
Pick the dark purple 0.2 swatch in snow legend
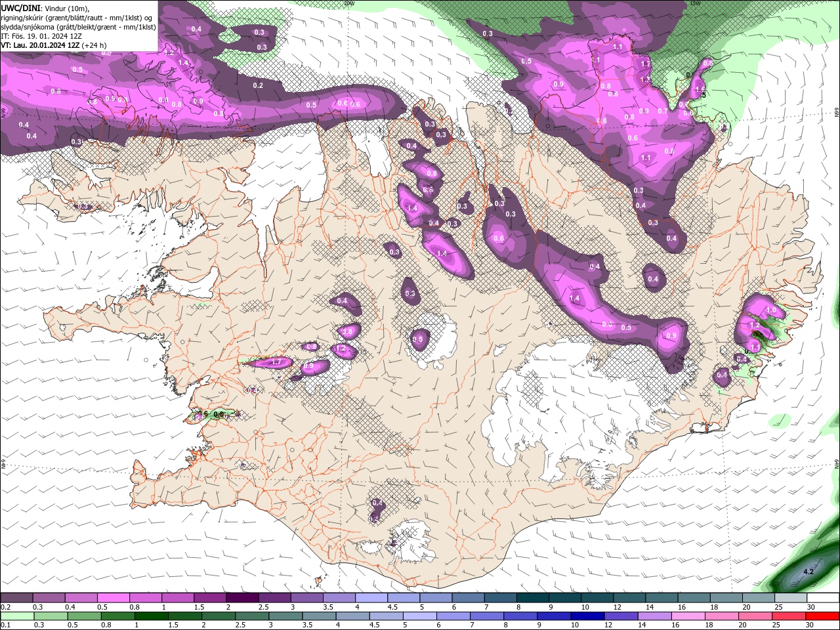pyautogui.click(x=16, y=598)
